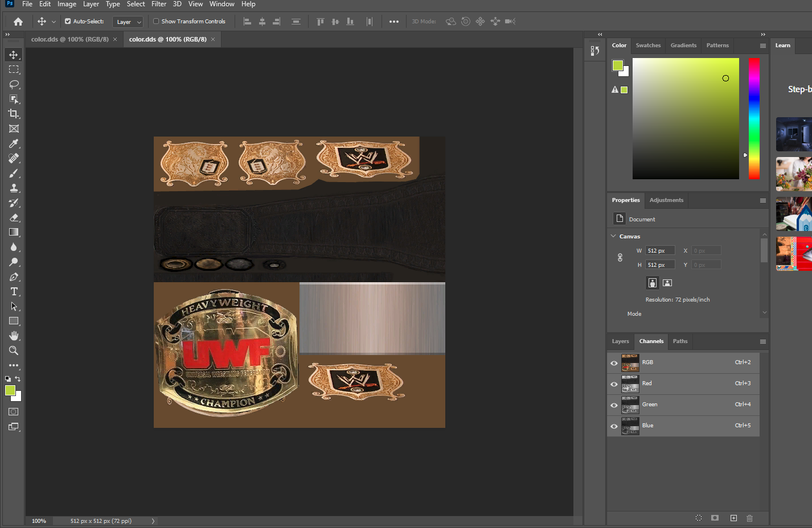Select the Pen tool
The width and height of the screenshot is (812, 528).
coord(14,277)
